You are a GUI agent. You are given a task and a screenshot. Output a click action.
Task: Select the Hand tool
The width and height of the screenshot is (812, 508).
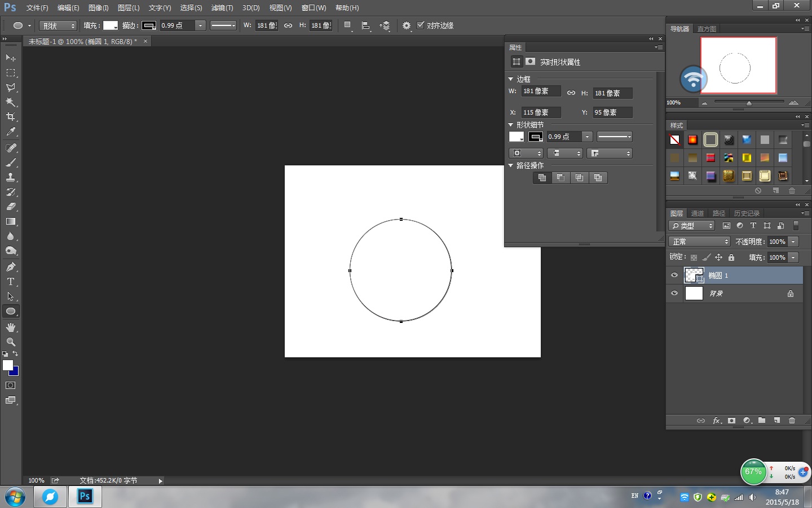coord(10,327)
